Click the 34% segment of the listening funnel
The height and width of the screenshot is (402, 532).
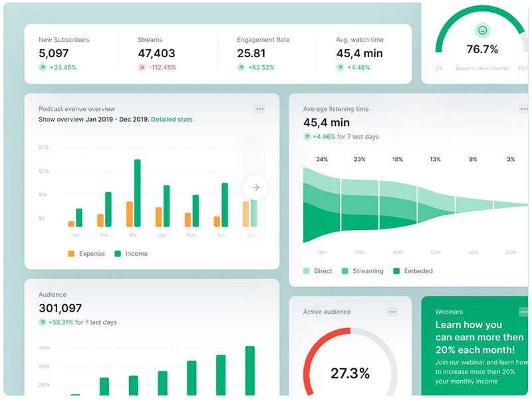click(322, 205)
